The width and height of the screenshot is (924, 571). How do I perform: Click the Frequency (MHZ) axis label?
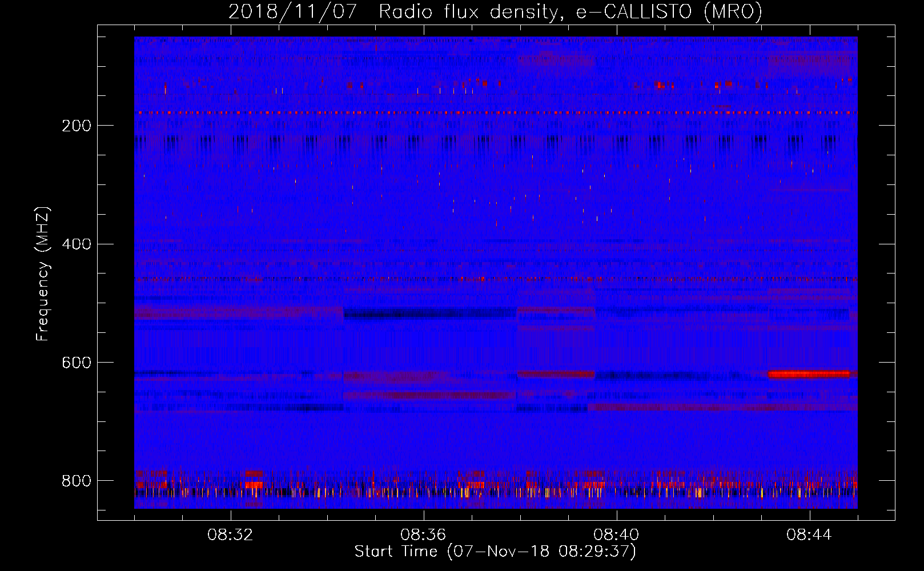tap(43, 274)
